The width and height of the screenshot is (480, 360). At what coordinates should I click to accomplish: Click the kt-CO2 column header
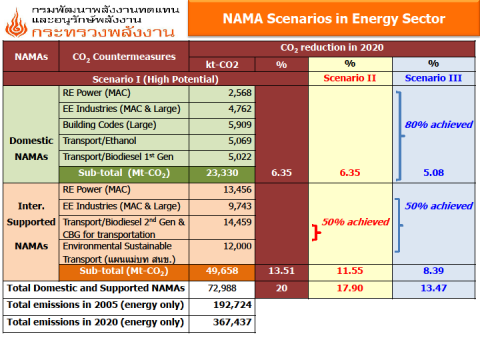point(222,64)
